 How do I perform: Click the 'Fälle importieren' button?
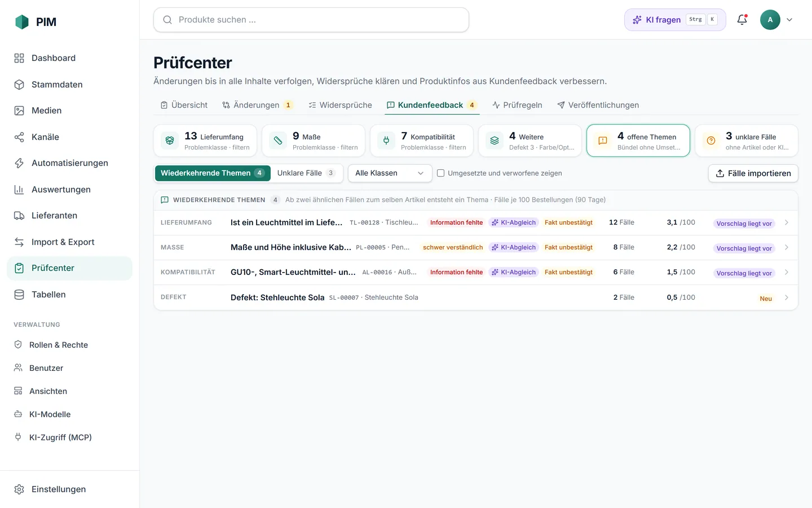click(x=753, y=173)
